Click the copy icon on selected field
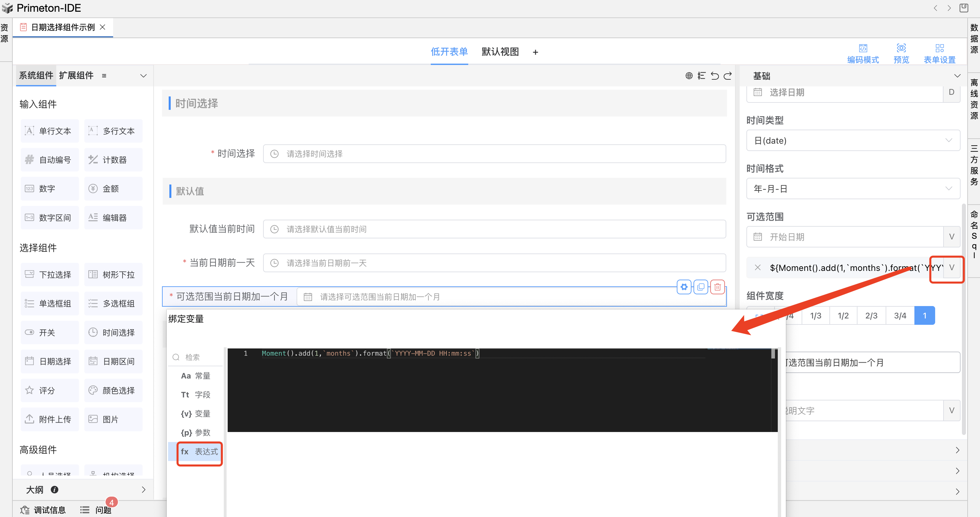 (701, 287)
